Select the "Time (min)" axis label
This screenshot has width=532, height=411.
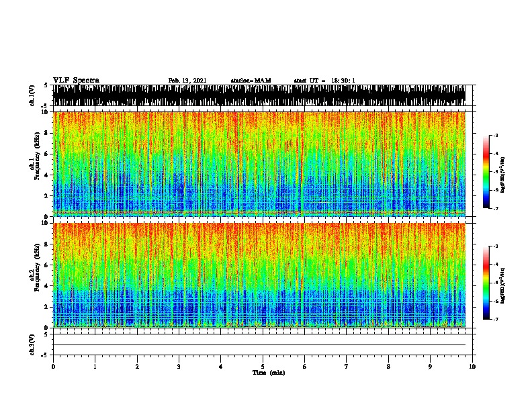pyautogui.click(x=269, y=373)
